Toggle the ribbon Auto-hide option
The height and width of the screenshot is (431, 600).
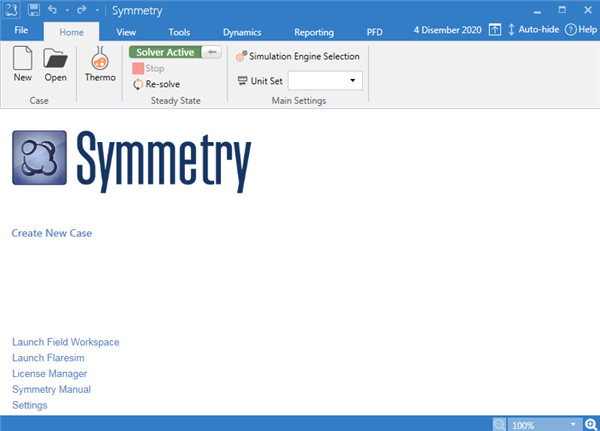[534, 31]
